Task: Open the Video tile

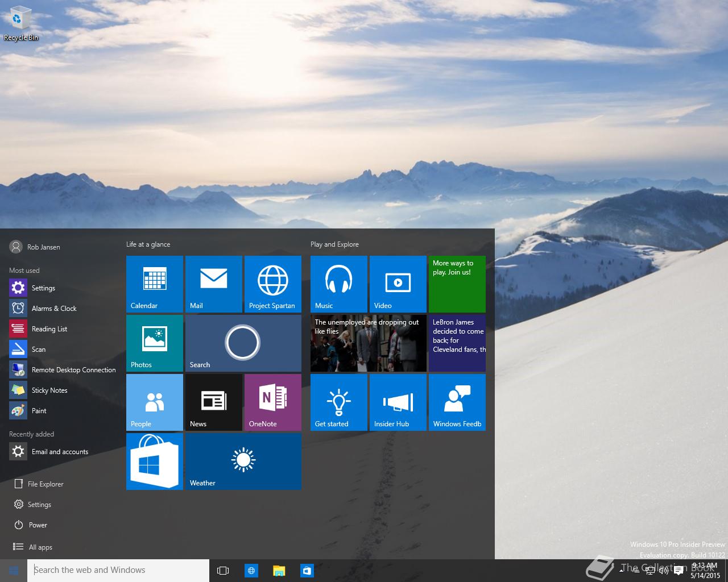Action: (398, 284)
